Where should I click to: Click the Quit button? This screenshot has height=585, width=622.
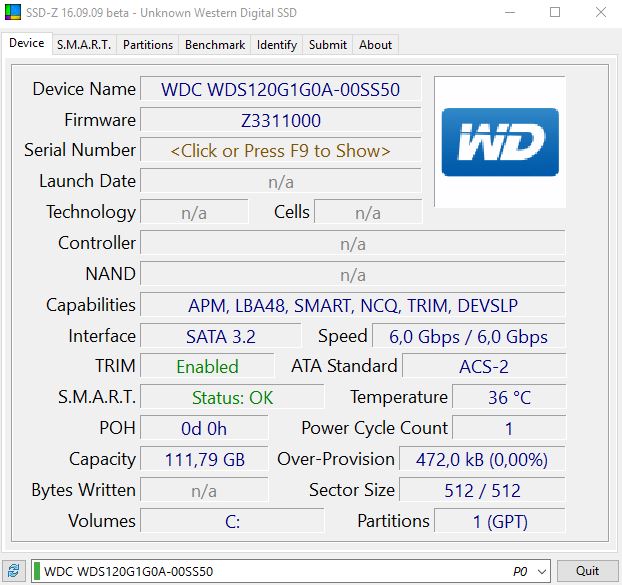pyautogui.click(x=587, y=571)
